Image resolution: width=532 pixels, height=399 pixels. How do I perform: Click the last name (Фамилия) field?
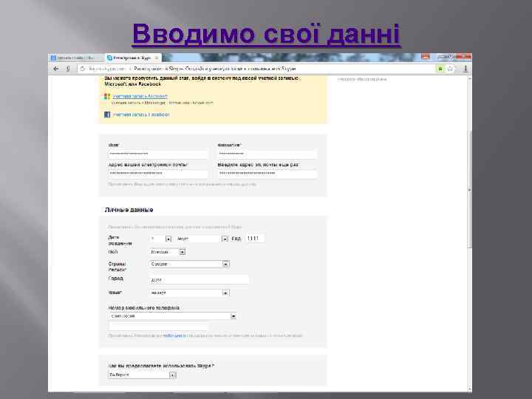(x=267, y=154)
